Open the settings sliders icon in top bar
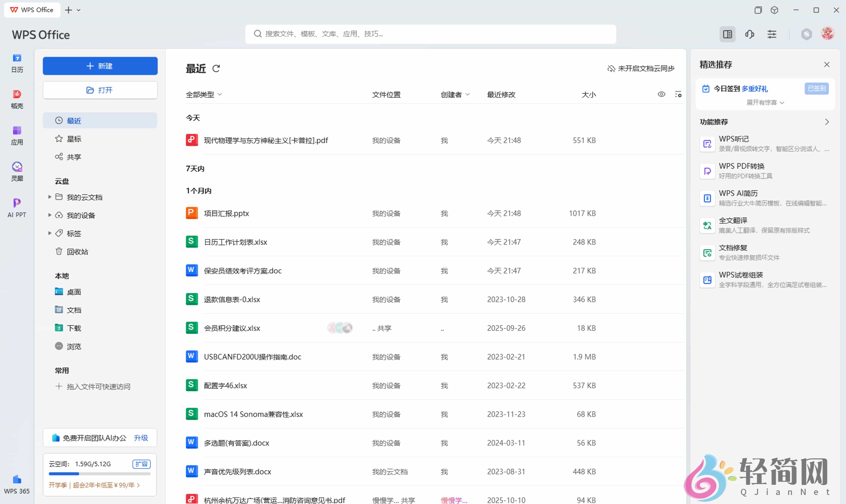The height and width of the screenshot is (504, 846). (x=772, y=34)
